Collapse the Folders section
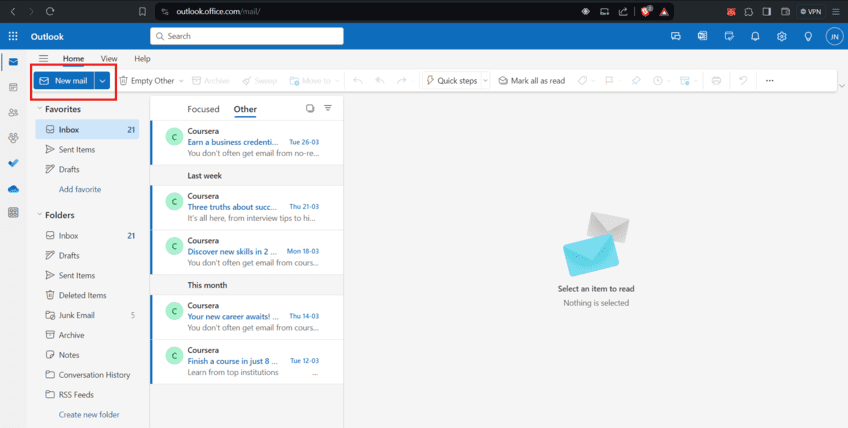 39,215
